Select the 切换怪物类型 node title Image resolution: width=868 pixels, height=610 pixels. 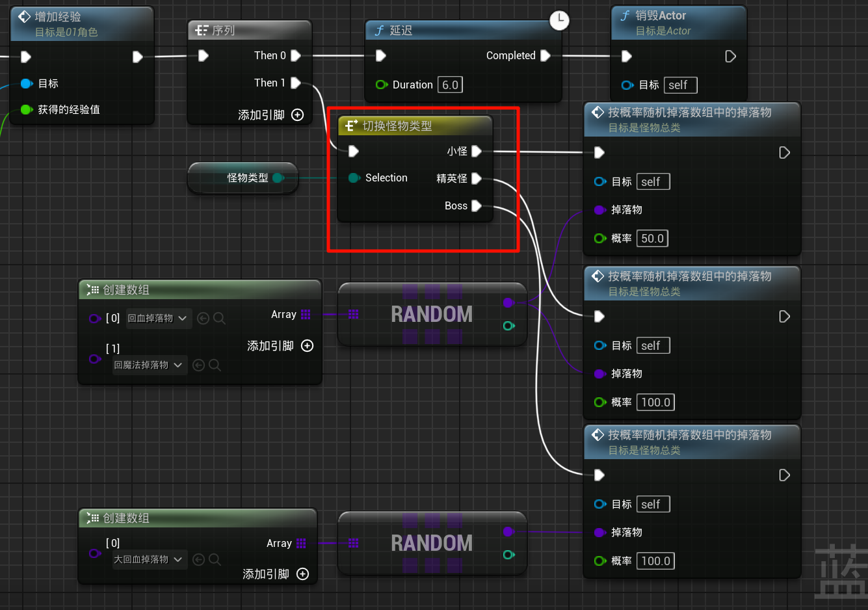pos(397,126)
